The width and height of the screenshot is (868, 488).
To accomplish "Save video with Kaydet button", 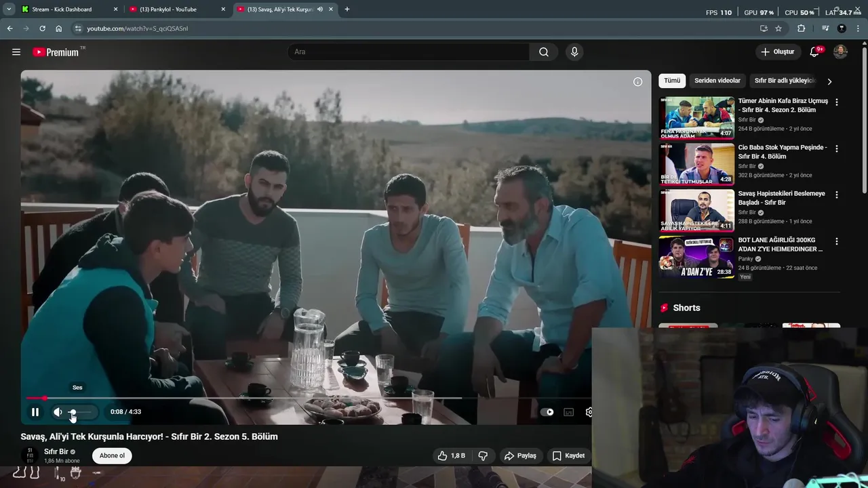I will pos(568,456).
